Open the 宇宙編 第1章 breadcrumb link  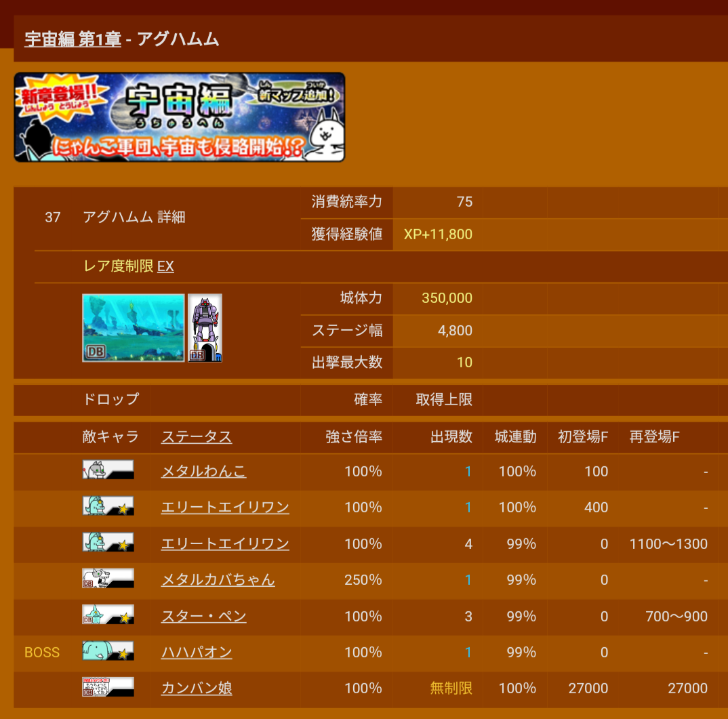73,39
